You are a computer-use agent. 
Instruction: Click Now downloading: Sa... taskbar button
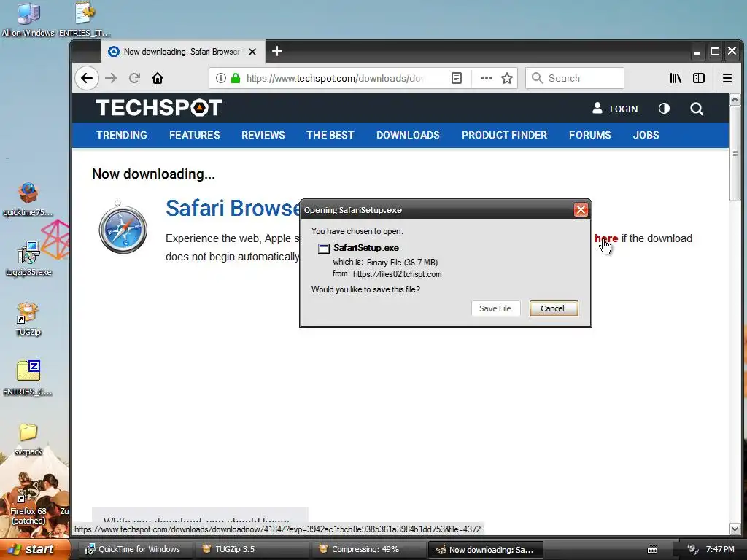coord(485,549)
